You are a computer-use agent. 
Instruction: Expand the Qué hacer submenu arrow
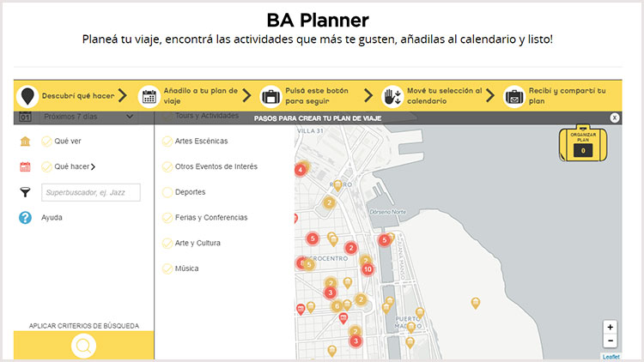click(93, 167)
